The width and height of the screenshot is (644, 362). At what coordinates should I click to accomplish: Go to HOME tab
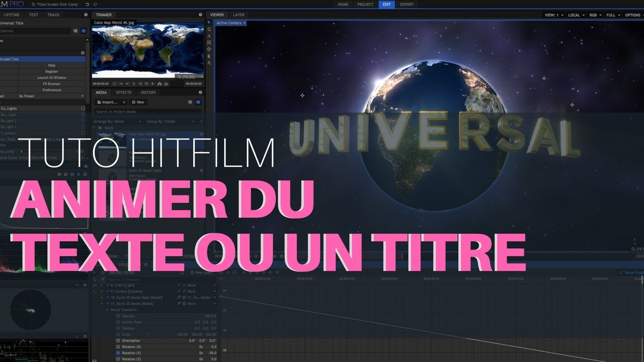(x=343, y=4)
